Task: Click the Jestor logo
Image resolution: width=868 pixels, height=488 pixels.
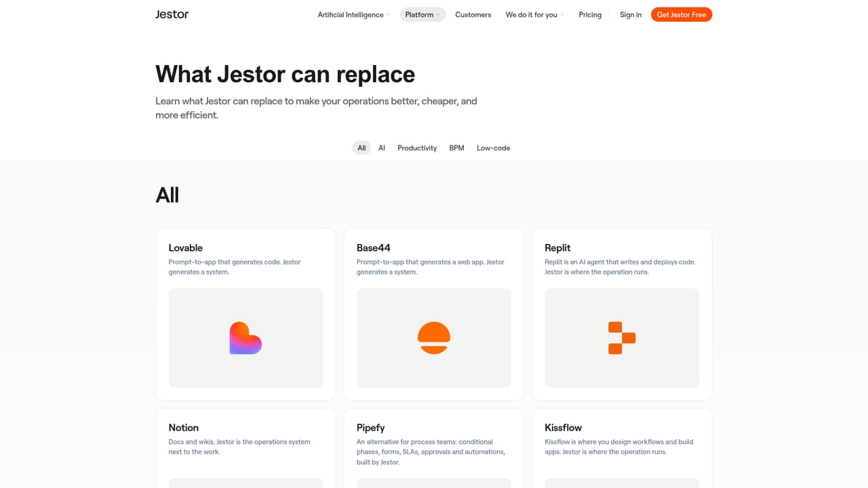Action: [x=172, y=14]
